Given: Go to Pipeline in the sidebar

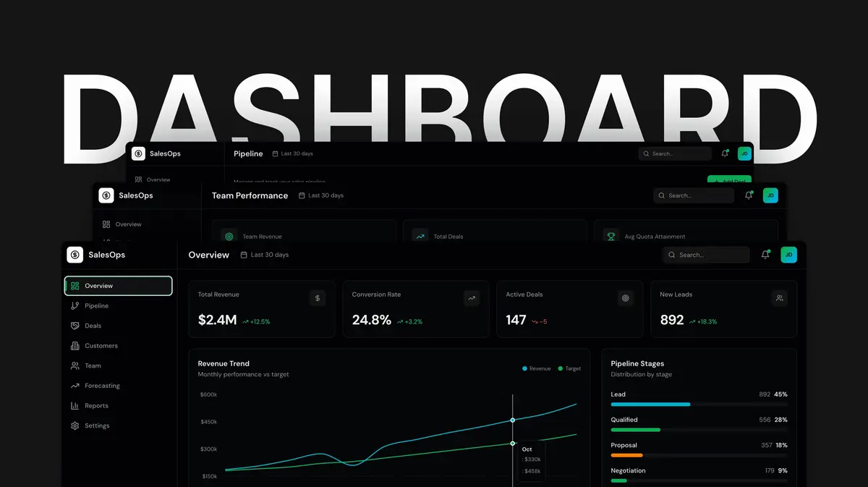Looking at the screenshot, I should [96, 306].
